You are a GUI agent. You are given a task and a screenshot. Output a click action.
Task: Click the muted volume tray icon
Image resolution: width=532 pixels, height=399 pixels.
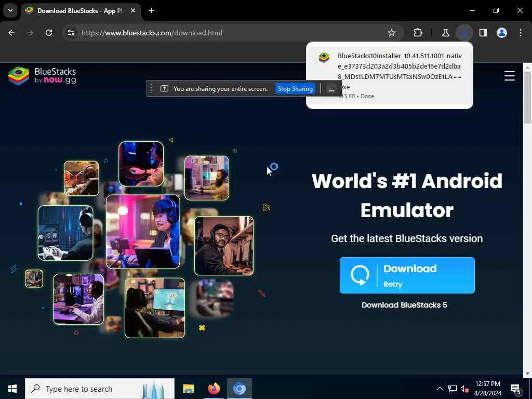(x=465, y=389)
